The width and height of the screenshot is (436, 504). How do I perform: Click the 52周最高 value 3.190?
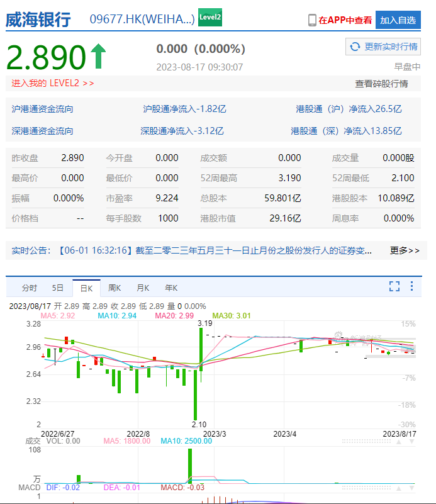pyautogui.click(x=289, y=178)
